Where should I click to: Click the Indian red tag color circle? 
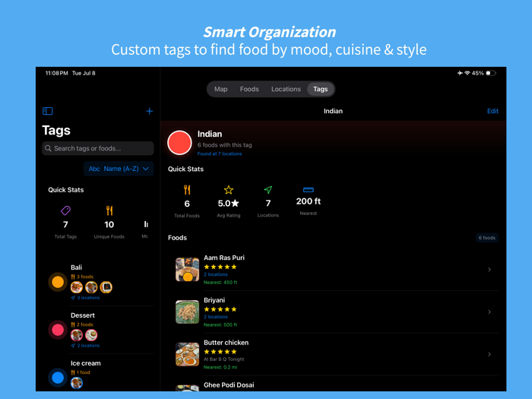coord(179,143)
